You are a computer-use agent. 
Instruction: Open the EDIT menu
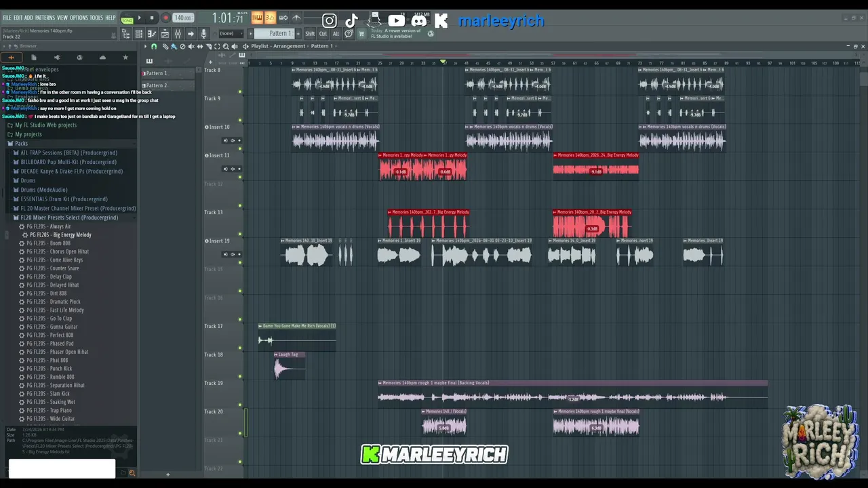[18, 18]
